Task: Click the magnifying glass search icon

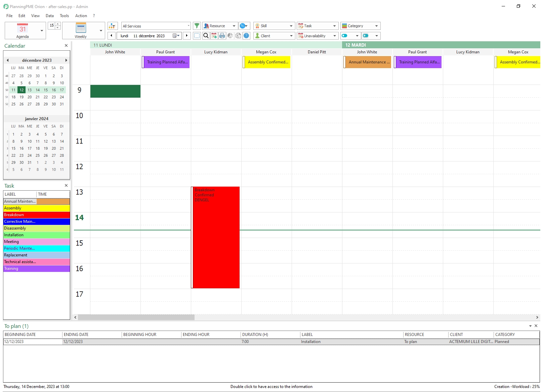Action: (206, 36)
